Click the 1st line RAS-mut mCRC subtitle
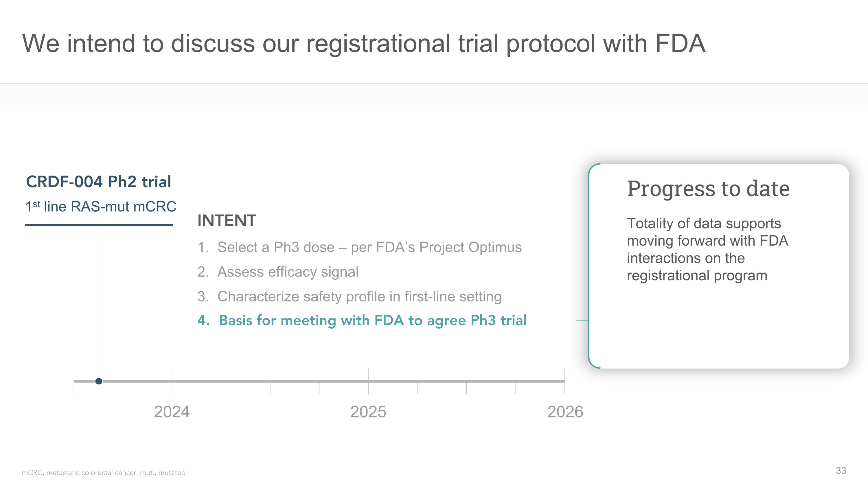This screenshot has height=488, width=868. click(x=101, y=207)
